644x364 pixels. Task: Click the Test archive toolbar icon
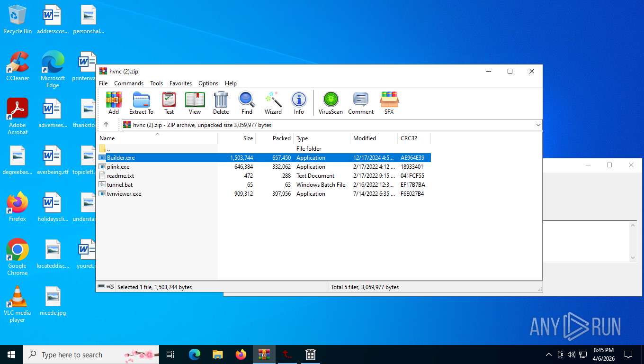pos(169,103)
